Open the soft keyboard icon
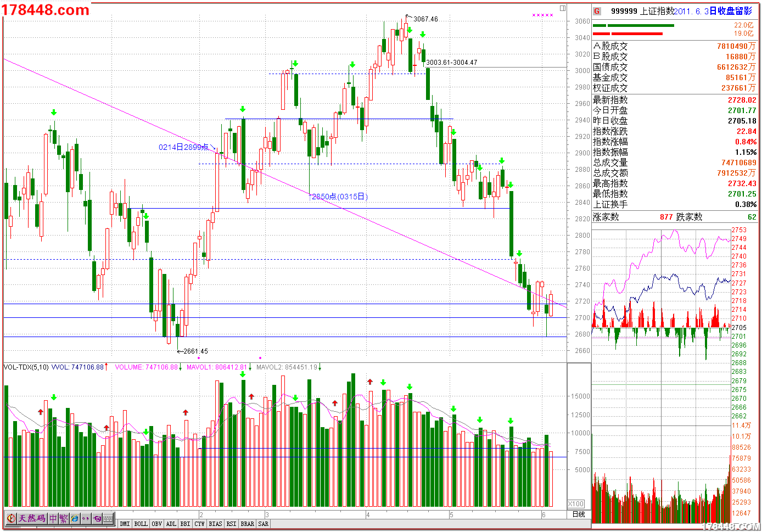762x532 pixels. [x=108, y=518]
